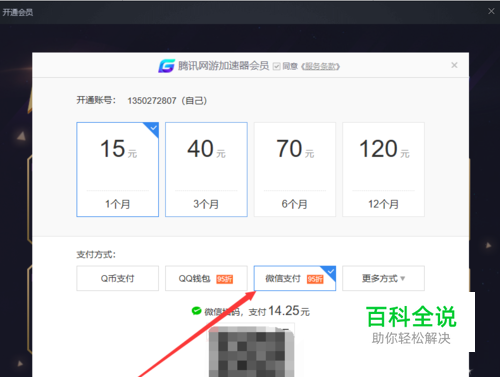Click the 95折 badge on 微信支付

(315, 279)
